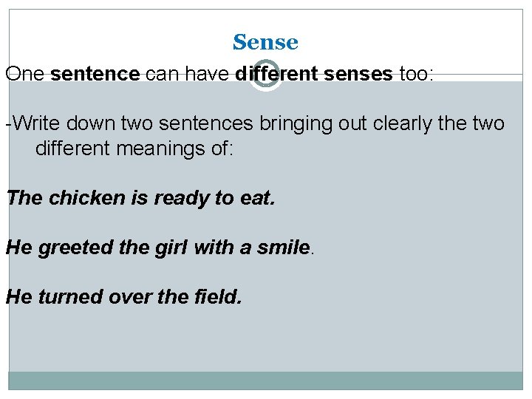The width and height of the screenshot is (532, 399).
Task: Click the bold words "different senses"
Action: click(x=314, y=74)
